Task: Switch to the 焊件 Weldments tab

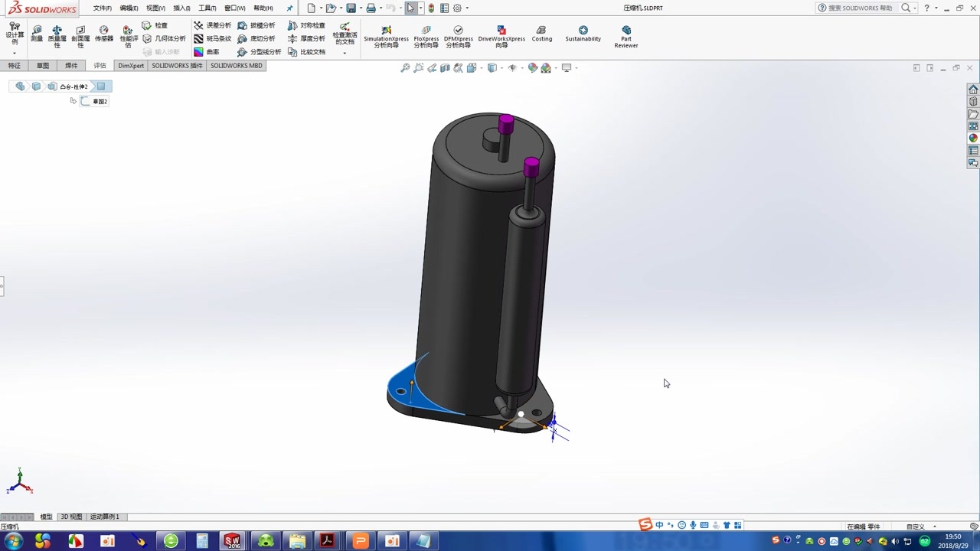Action: click(x=71, y=66)
